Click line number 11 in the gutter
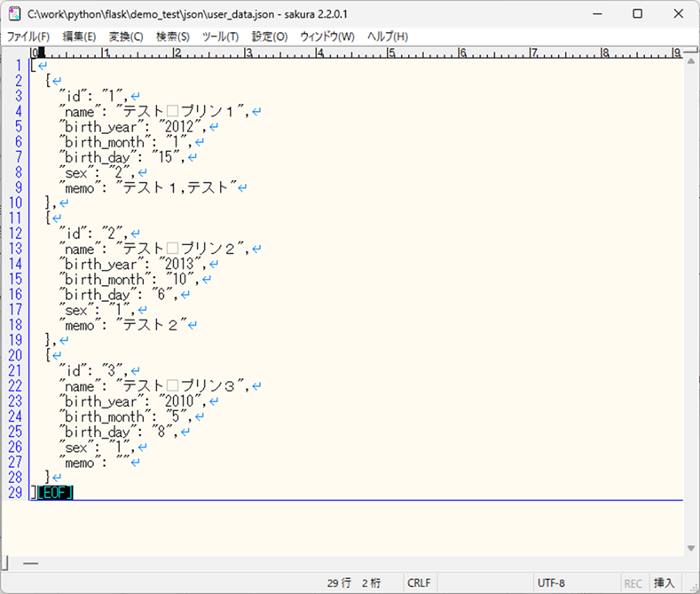This screenshot has height=594, width=700. [x=15, y=218]
